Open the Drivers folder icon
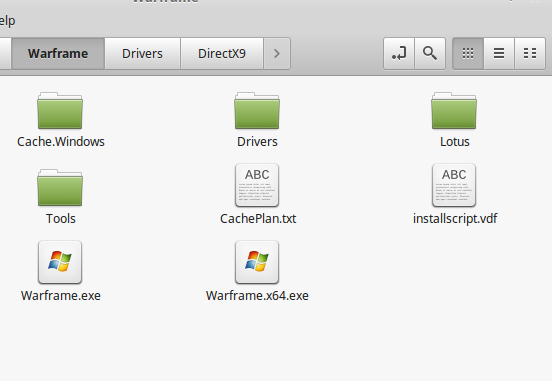The width and height of the screenshot is (552, 381). (257, 111)
